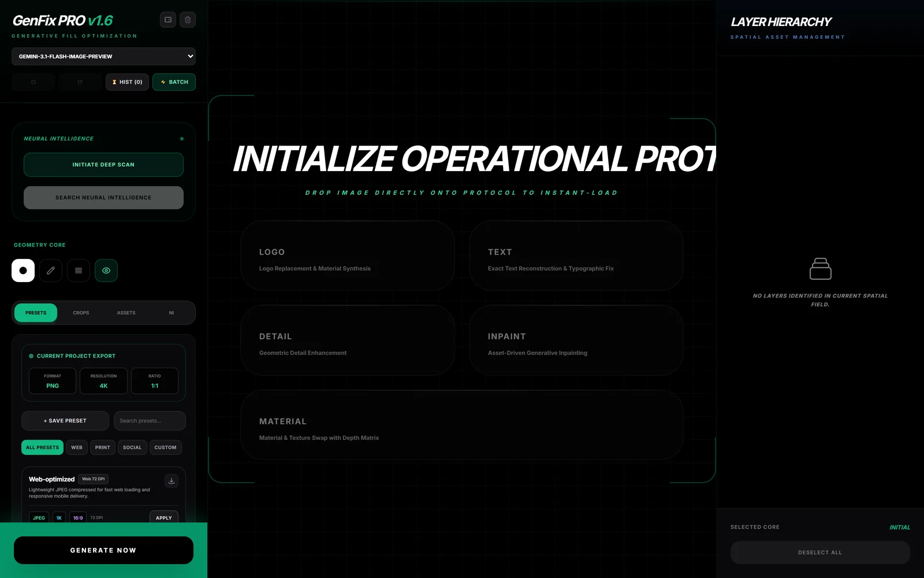Click Initiate Deep Scan
Image resolution: width=924 pixels, height=578 pixels.
(x=103, y=165)
